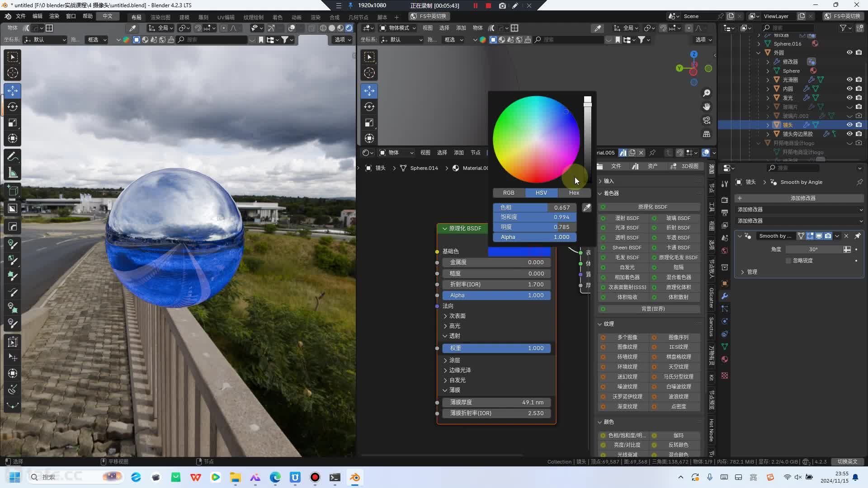This screenshot has width=868, height=488.
Task: Open the 文件 menu
Action: [21, 16]
